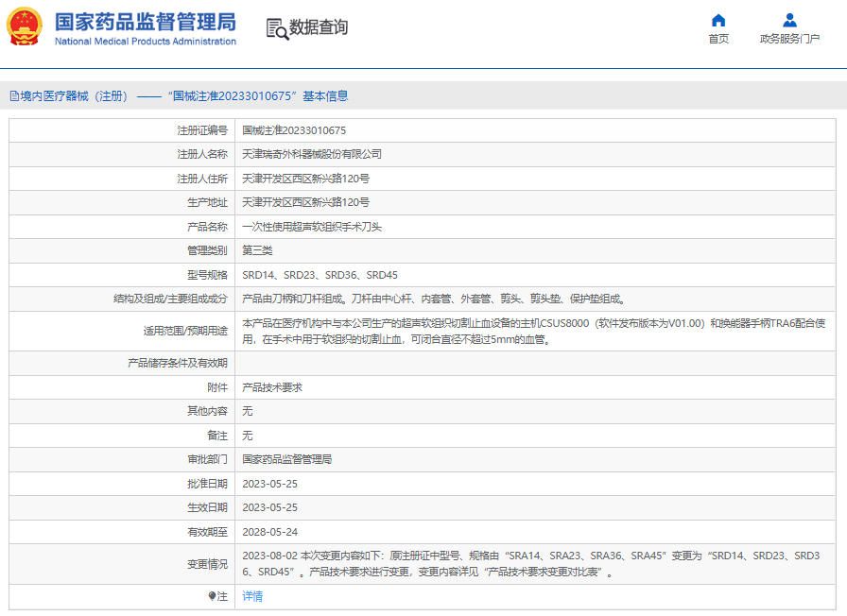Click expiry date 2028-05-24
The width and height of the screenshot is (847, 616).
coord(269,532)
